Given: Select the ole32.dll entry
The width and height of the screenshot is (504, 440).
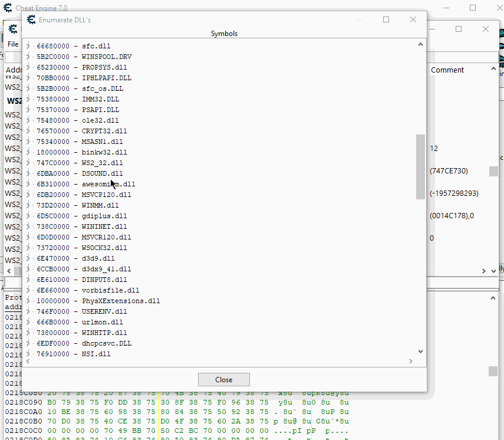Looking at the screenshot, I should (x=77, y=120).
